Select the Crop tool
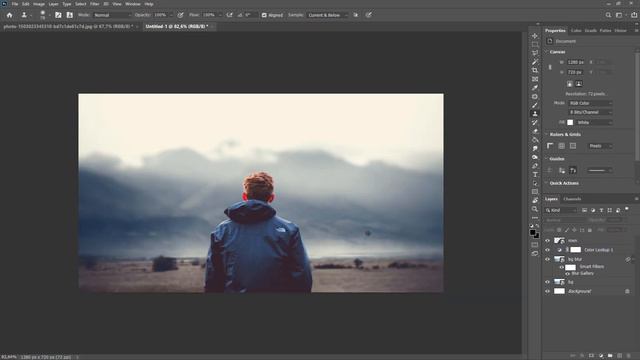 (535, 71)
